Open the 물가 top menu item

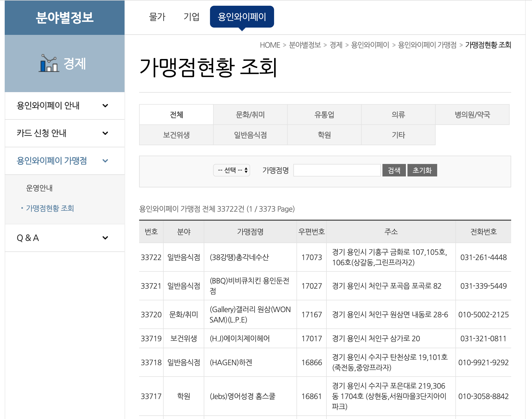157,17
